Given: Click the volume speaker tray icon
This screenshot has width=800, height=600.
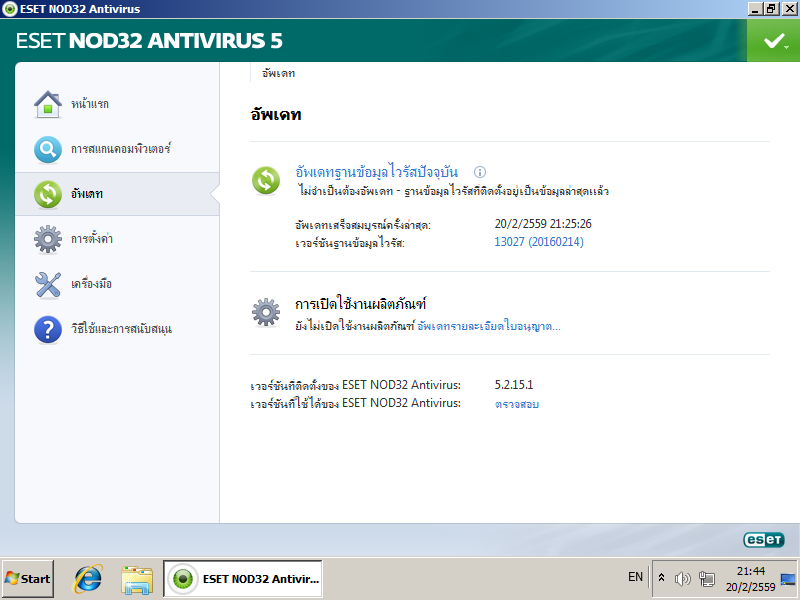Looking at the screenshot, I should coord(683,579).
